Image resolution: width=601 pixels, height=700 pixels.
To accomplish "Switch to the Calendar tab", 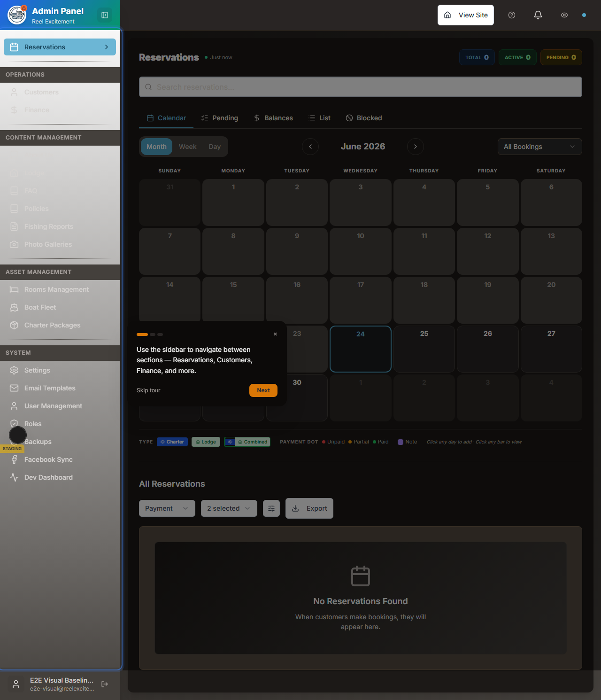I will (x=166, y=118).
